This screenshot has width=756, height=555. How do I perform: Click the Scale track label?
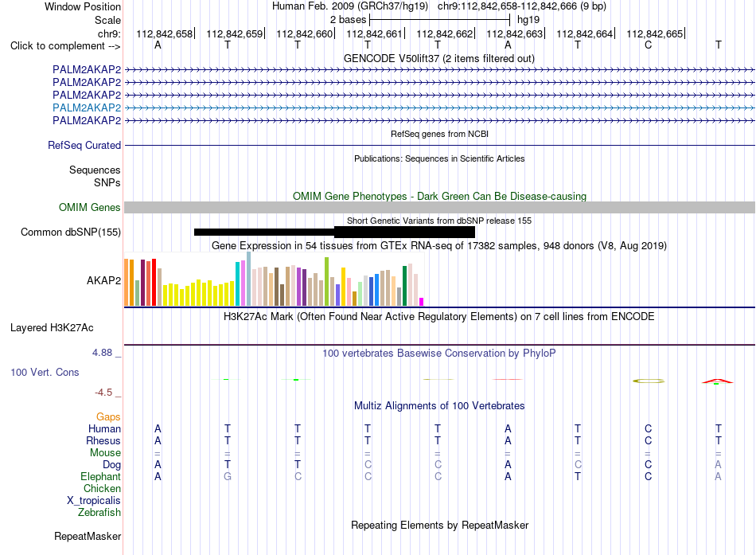click(107, 20)
